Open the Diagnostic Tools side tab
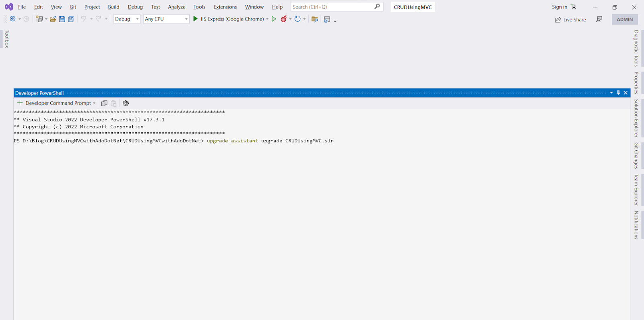 [636, 48]
